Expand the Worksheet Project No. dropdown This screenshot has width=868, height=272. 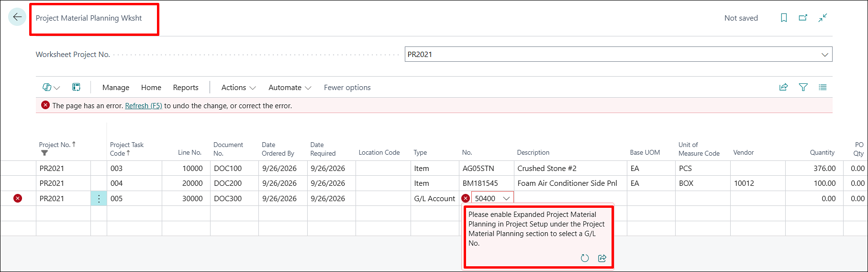[825, 55]
